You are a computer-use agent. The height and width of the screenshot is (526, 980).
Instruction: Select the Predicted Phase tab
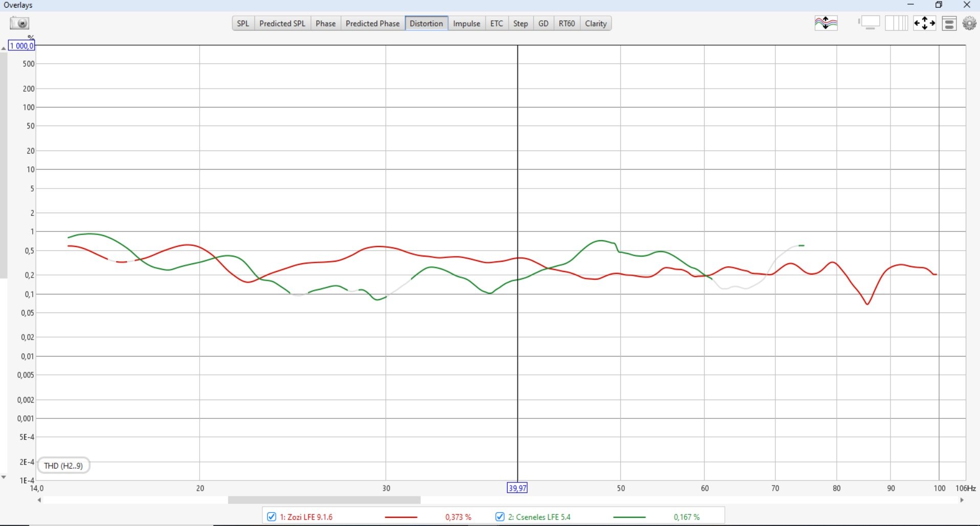372,24
